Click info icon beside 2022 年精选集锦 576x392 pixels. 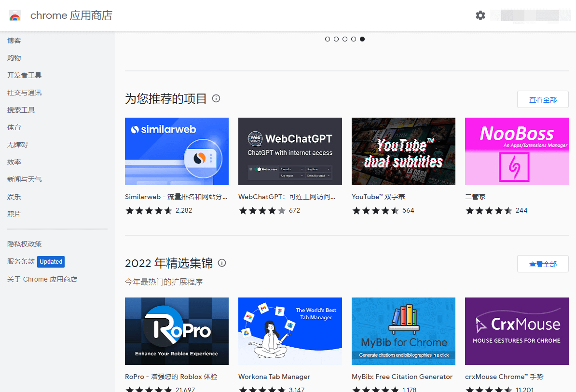pos(222,263)
